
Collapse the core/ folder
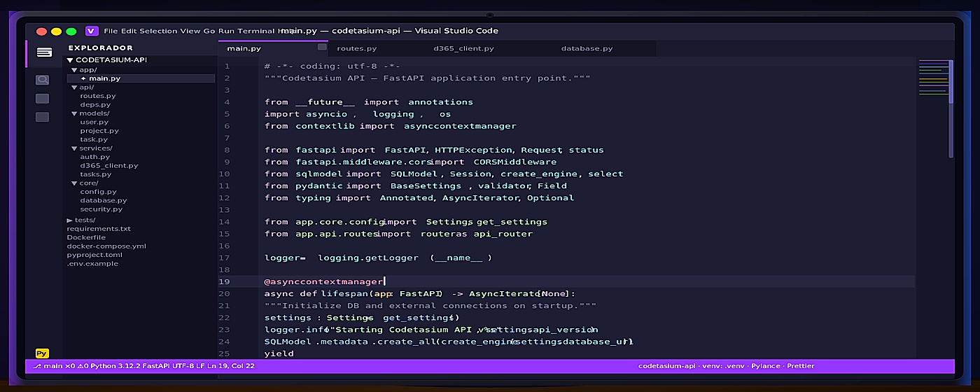[75, 183]
